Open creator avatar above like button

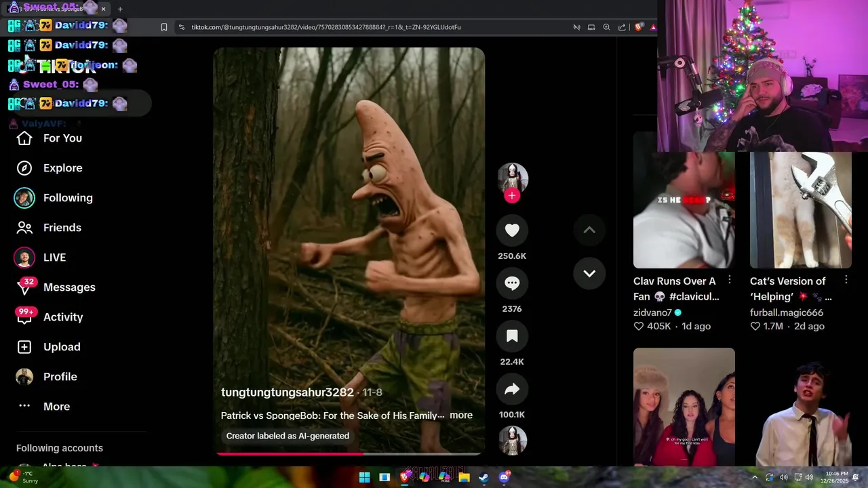tap(512, 177)
